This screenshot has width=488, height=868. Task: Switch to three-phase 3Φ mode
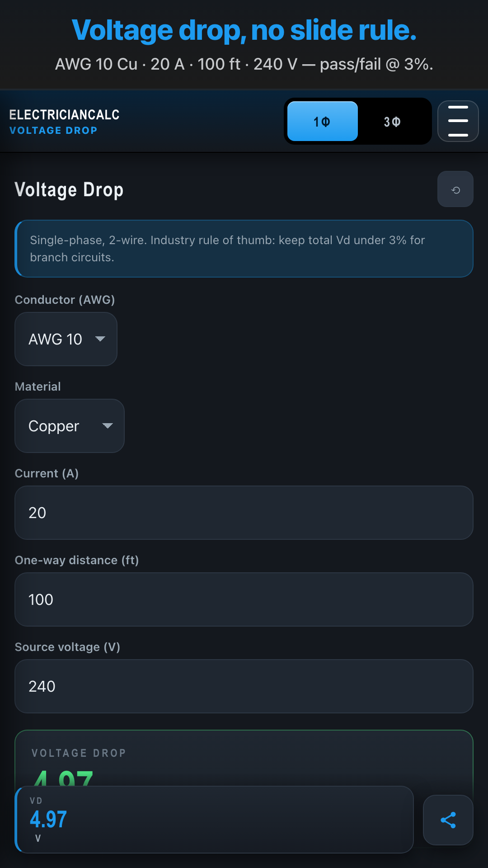(392, 121)
